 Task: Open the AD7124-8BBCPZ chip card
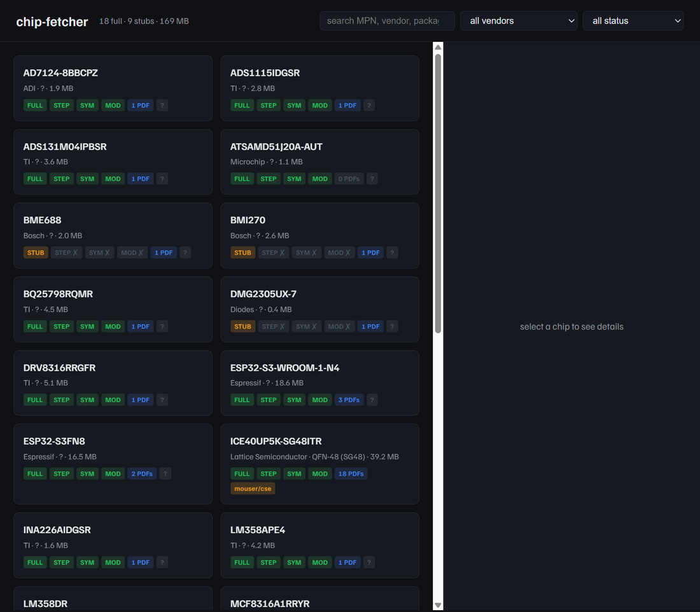[113, 88]
